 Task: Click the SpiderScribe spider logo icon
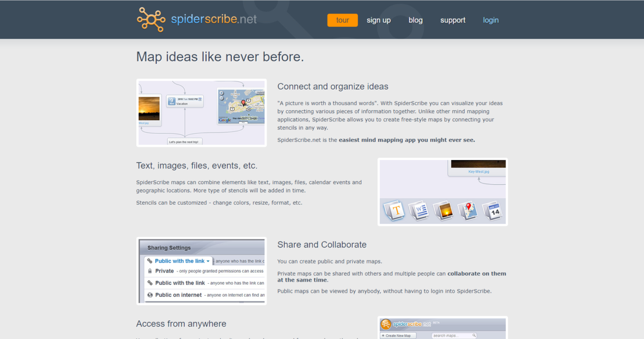[x=151, y=20]
